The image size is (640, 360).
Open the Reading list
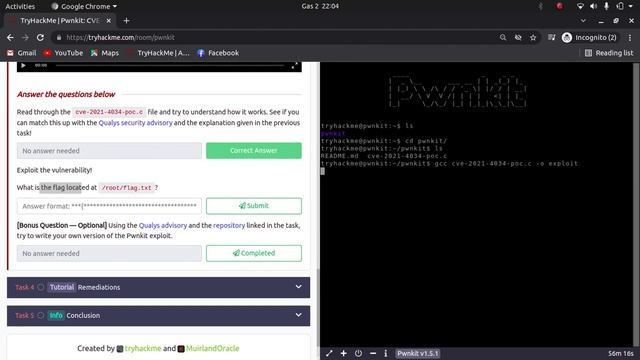pos(609,53)
